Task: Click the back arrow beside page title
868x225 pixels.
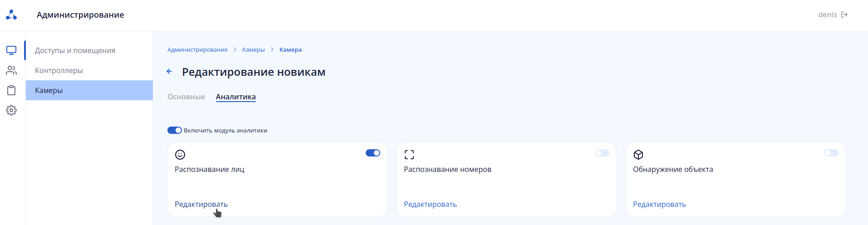Action: (169, 72)
